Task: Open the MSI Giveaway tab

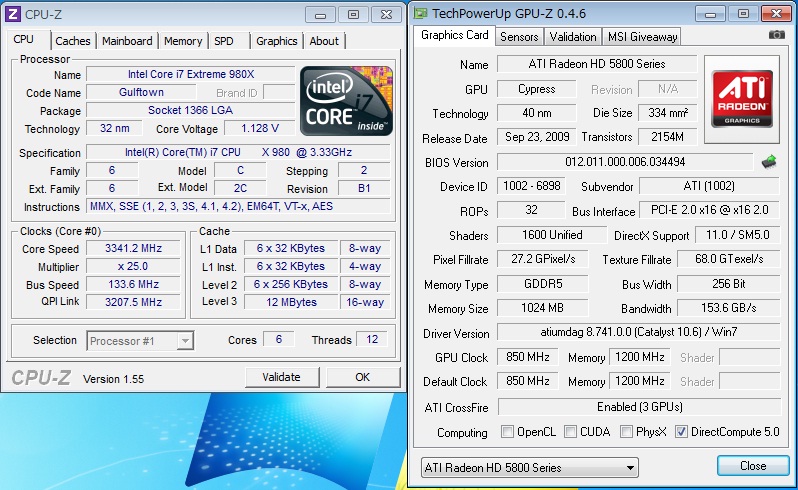Action: [643, 37]
